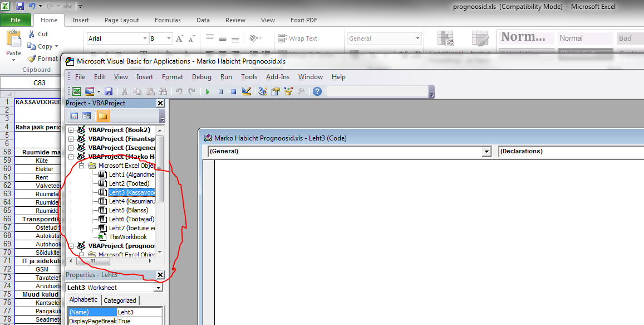
Task: Toggle Folders button in Project panel
Action: pos(102,116)
